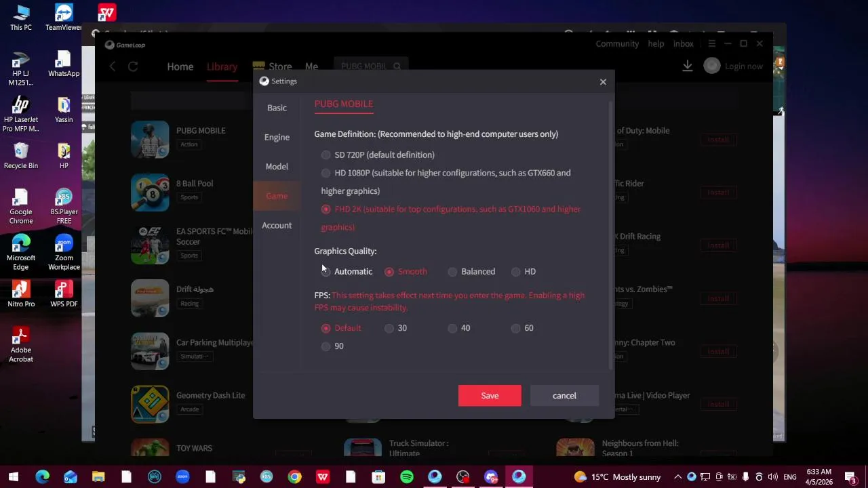Set FPS to Default
Screen dimensions: 868x488
coord(326,328)
